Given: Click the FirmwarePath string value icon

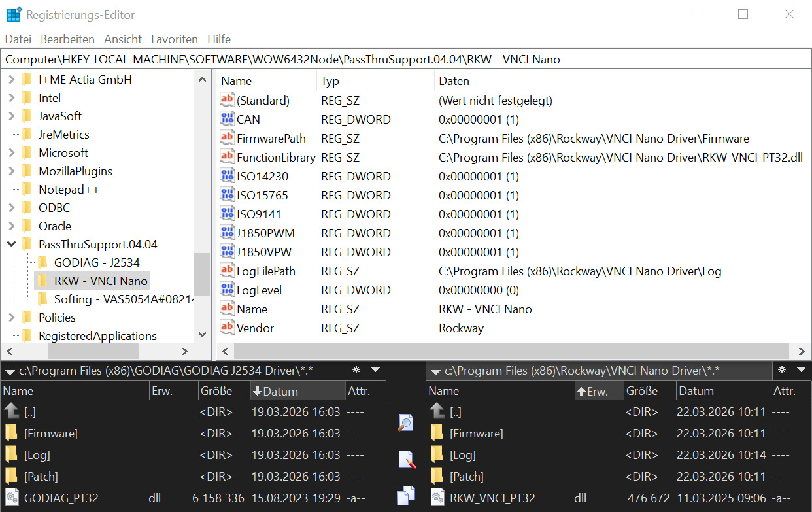Looking at the screenshot, I should 227,138.
